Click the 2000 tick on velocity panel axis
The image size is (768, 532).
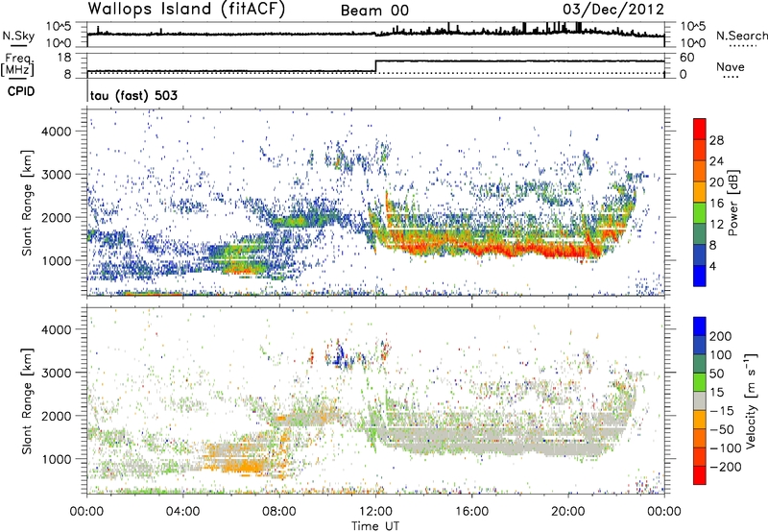[x=56, y=416]
